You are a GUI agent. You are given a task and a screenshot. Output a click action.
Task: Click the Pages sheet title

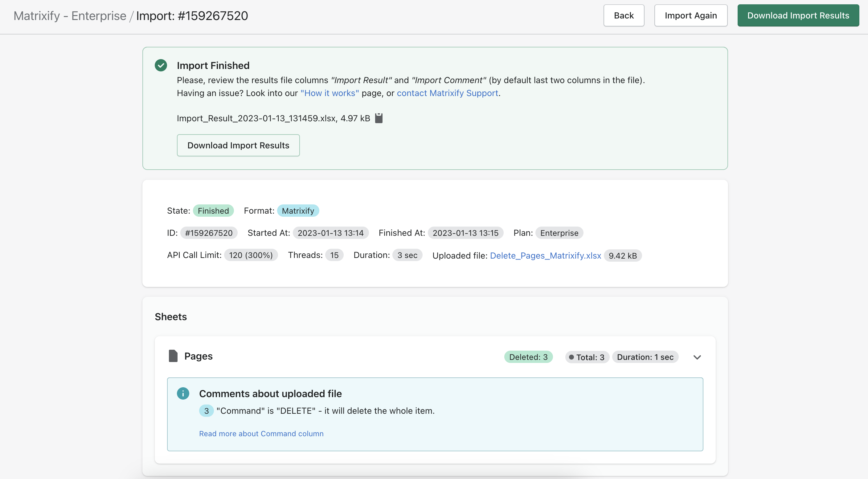pyautogui.click(x=198, y=356)
